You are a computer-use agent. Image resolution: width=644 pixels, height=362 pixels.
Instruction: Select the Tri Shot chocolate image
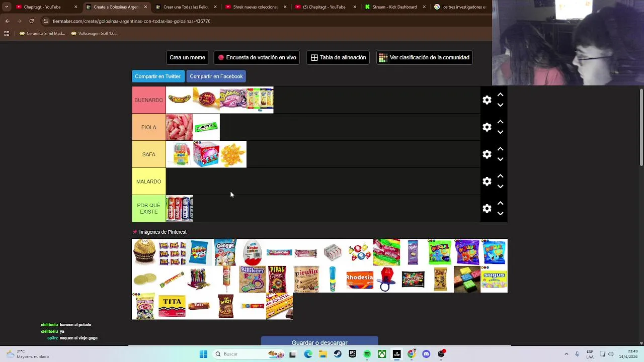(x=225, y=306)
